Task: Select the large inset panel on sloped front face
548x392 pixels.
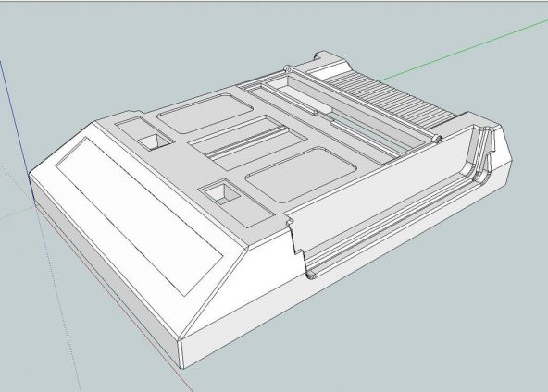Action: tap(139, 216)
